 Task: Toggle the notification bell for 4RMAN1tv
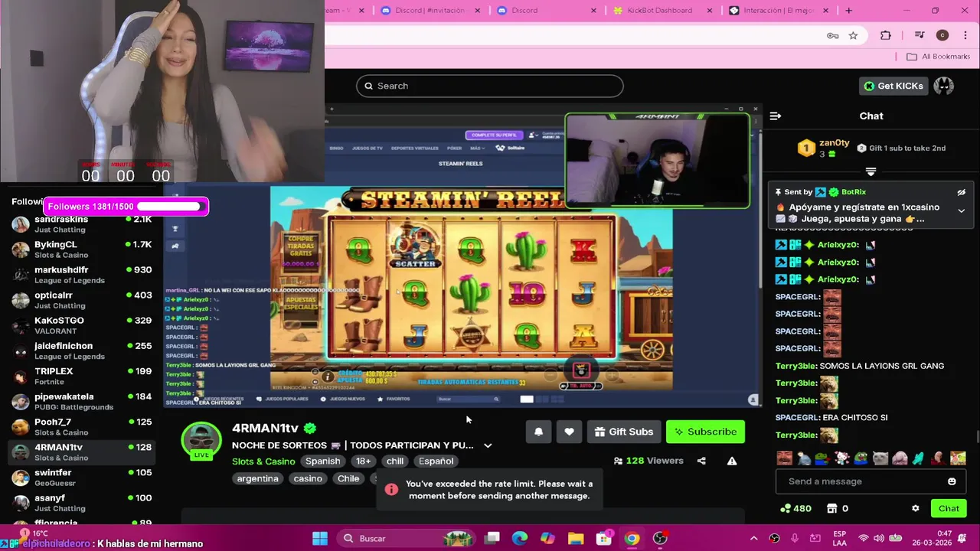click(538, 432)
